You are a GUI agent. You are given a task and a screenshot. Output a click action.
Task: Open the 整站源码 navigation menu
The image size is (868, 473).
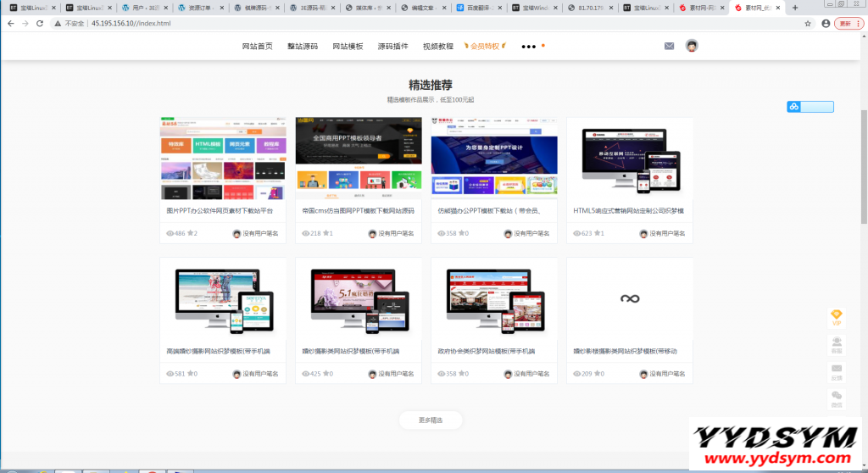pyautogui.click(x=303, y=47)
